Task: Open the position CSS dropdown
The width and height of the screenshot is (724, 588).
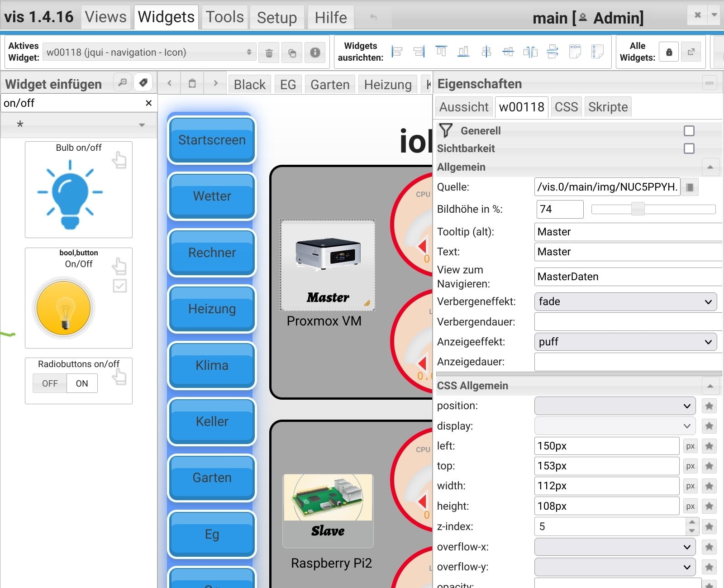Action: point(614,406)
